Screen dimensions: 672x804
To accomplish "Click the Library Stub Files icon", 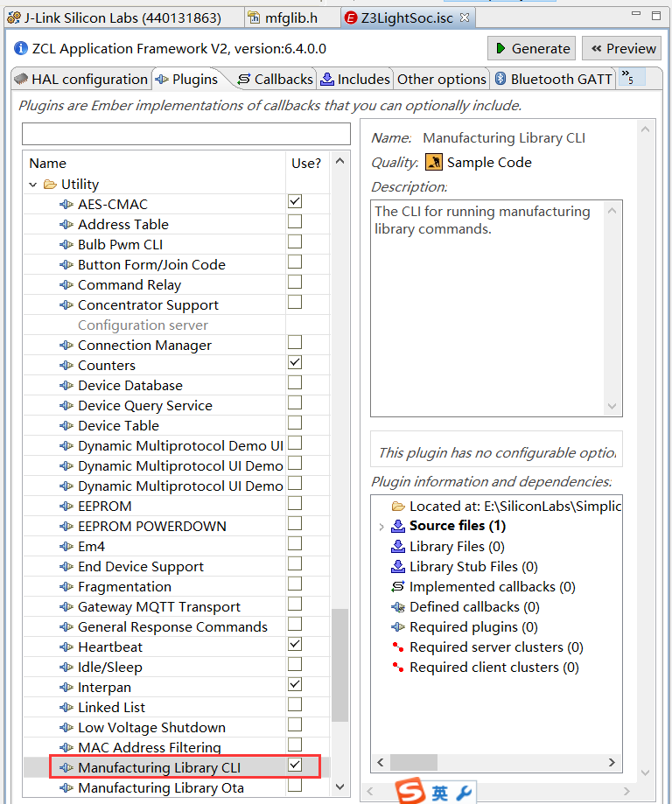I will [398, 567].
